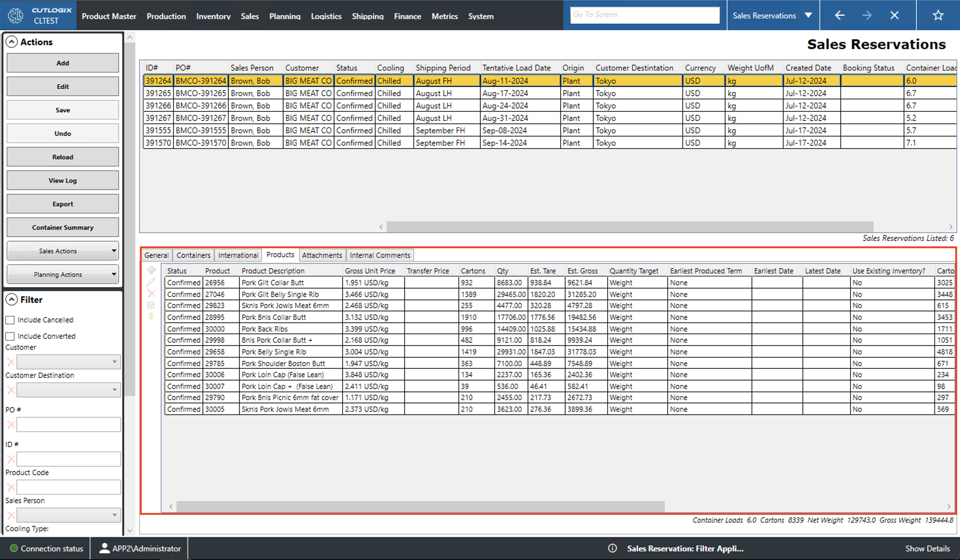Viewport: 960px width, 560px height.
Task: Clear the Customer filter with its red X icon
Action: [x=11, y=361]
